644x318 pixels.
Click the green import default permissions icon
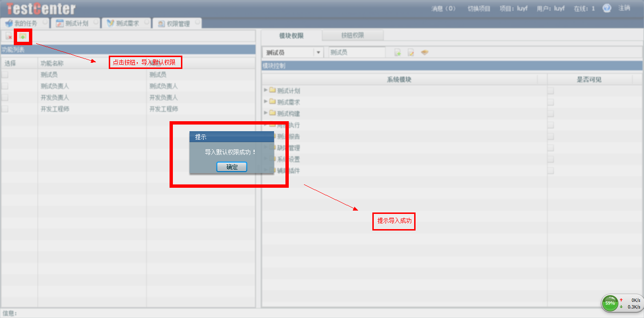(x=23, y=37)
